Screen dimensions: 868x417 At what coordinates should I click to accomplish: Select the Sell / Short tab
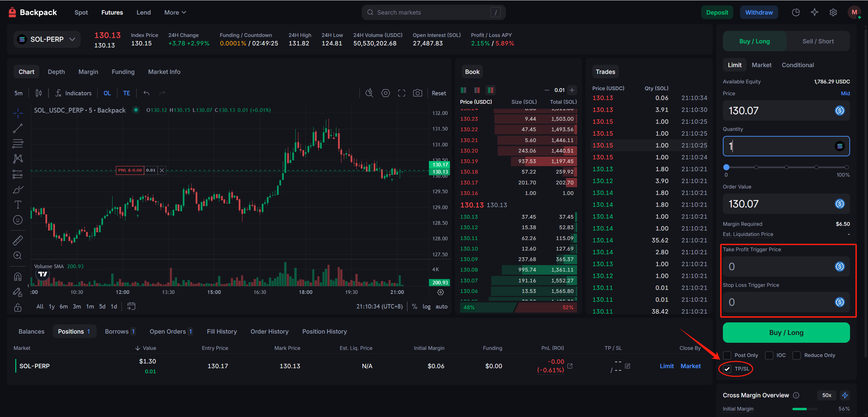pos(818,41)
